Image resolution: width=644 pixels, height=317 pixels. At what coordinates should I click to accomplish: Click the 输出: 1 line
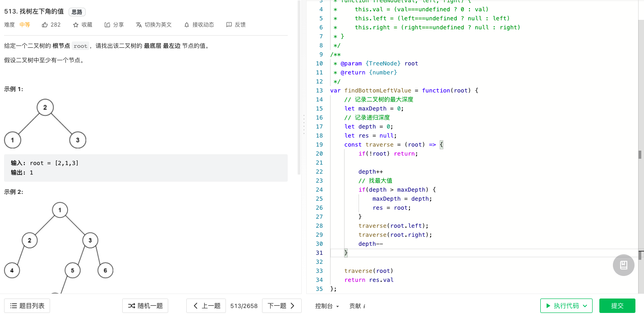(x=22, y=172)
